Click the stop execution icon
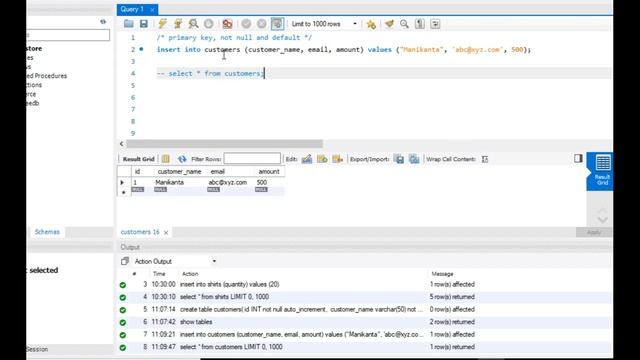This screenshot has height=360, width=640. (209, 24)
